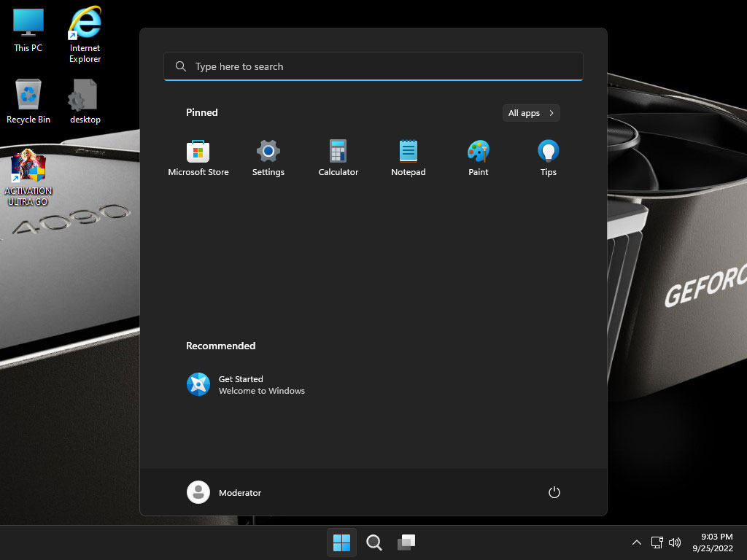Launch Calculator from the Start menu
This screenshot has width=747, height=560.
click(x=338, y=158)
